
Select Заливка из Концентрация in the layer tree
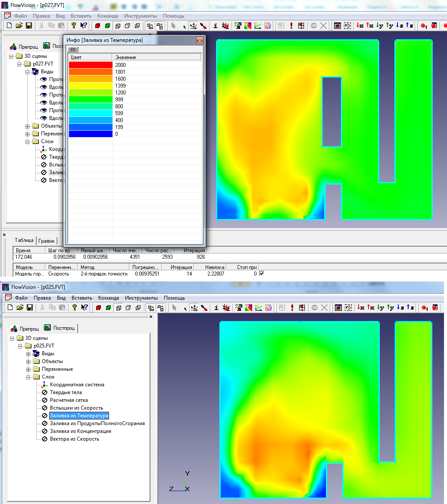pyautogui.click(x=80, y=431)
